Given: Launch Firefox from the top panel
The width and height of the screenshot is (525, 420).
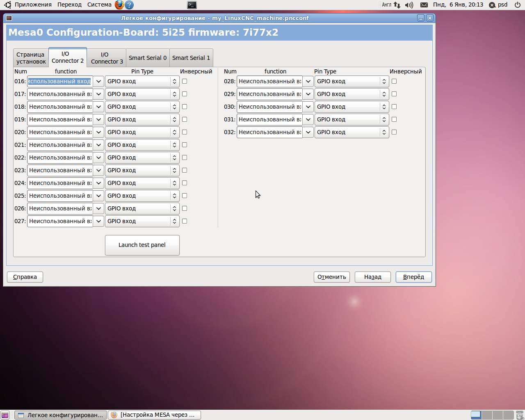Looking at the screenshot, I should click(119, 5).
